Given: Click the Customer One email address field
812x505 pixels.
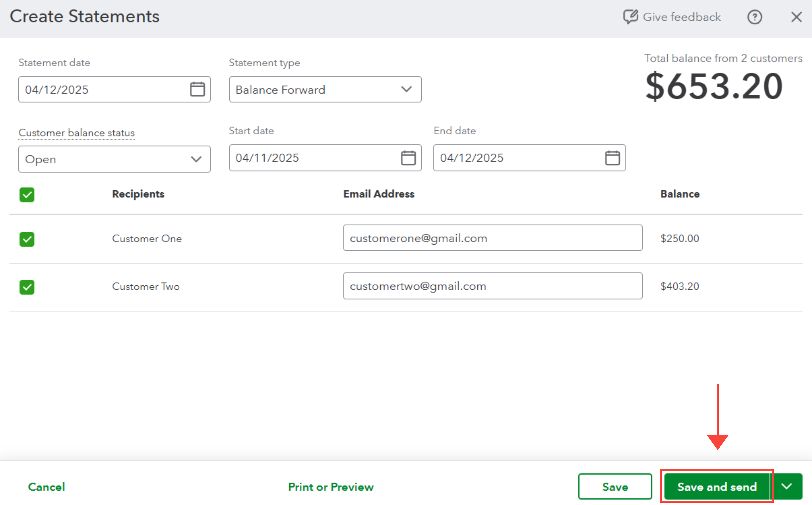Looking at the screenshot, I should tap(492, 238).
